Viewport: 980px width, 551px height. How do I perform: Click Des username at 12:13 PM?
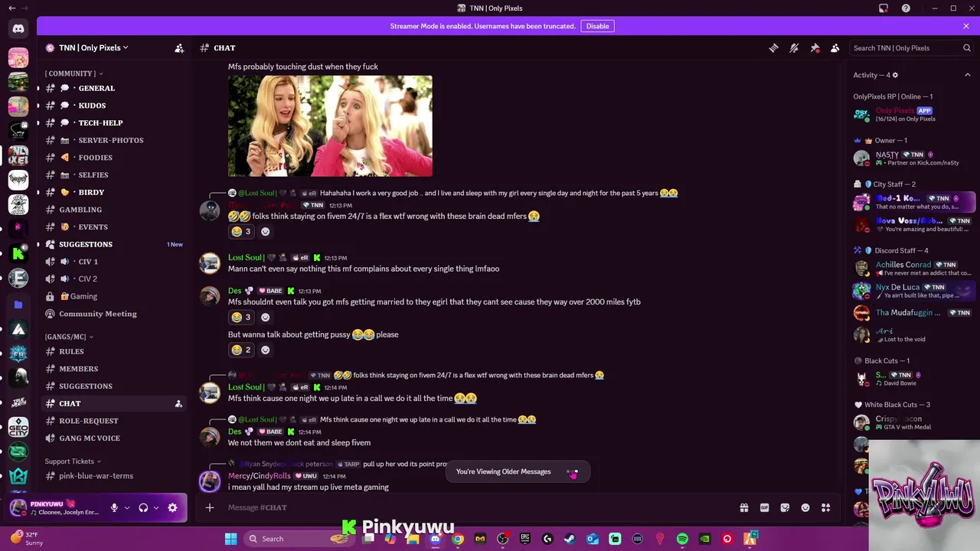coord(235,291)
